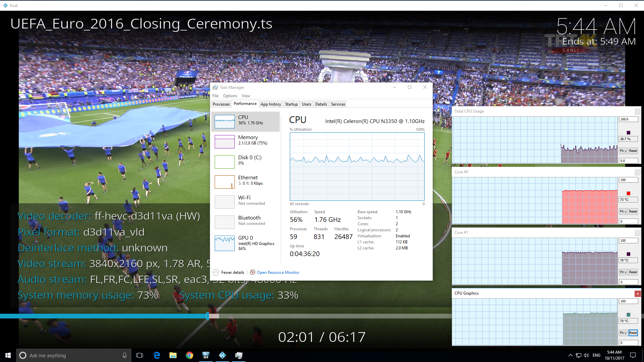Click network status tray icon
Image resolution: width=644 pixels, height=362 pixels.
click(579, 355)
